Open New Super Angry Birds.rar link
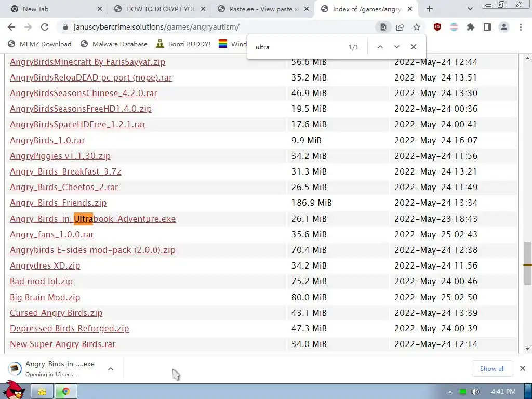Image resolution: width=532 pixels, height=399 pixels. (x=63, y=344)
